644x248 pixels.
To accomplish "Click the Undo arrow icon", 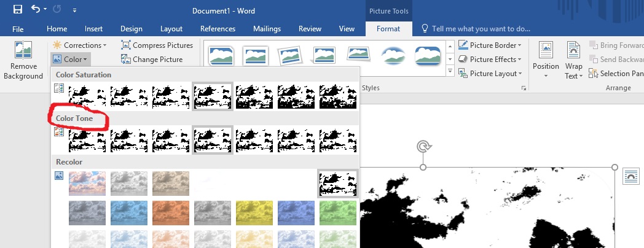I will pos(36,9).
